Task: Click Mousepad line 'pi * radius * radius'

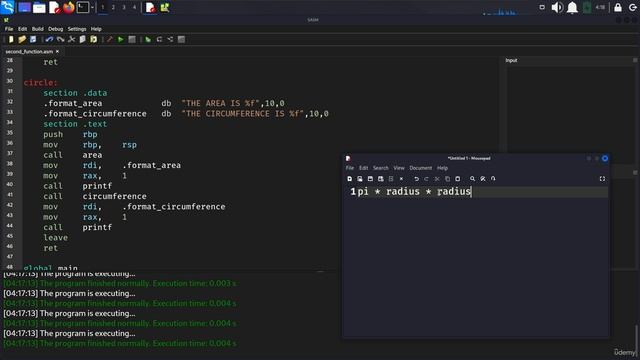Action: [x=414, y=191]
